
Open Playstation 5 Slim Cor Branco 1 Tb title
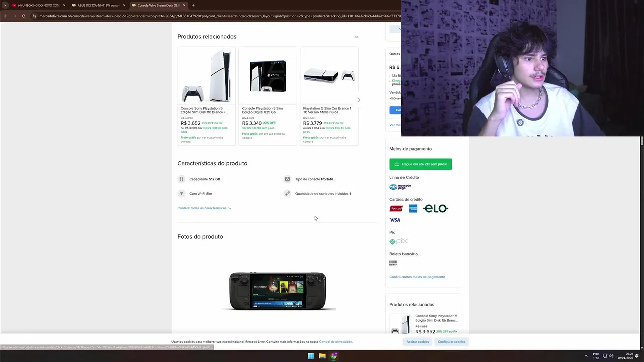[327, 110]
